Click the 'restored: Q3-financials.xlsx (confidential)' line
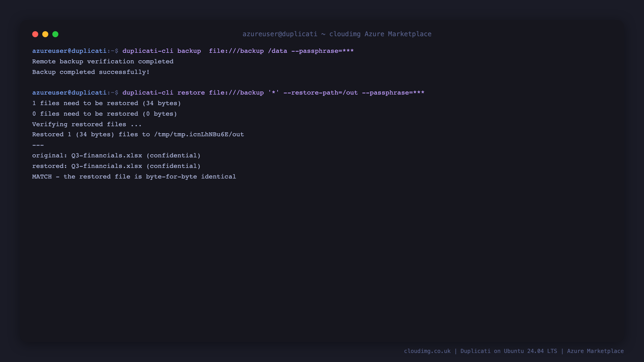 click(x=116, y=166)
